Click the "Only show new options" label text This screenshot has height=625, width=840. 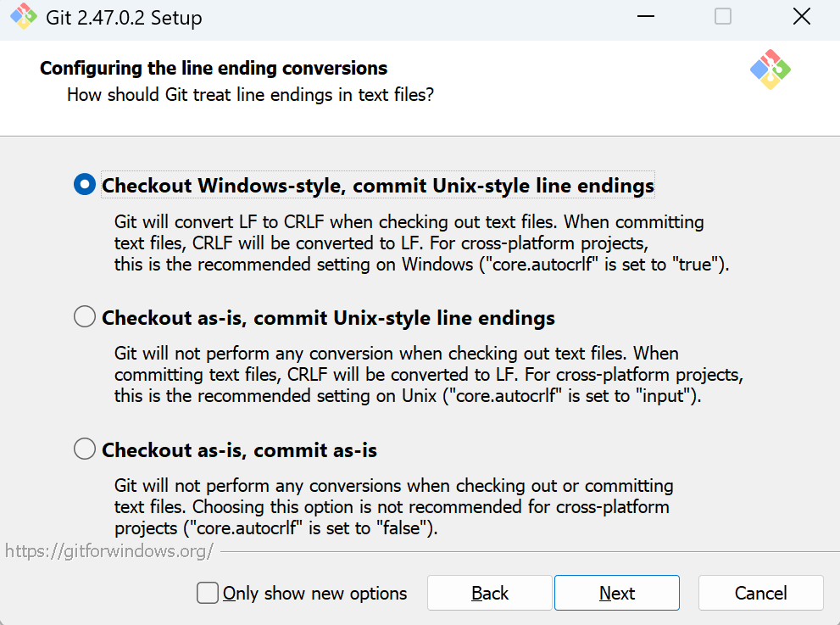314,594
